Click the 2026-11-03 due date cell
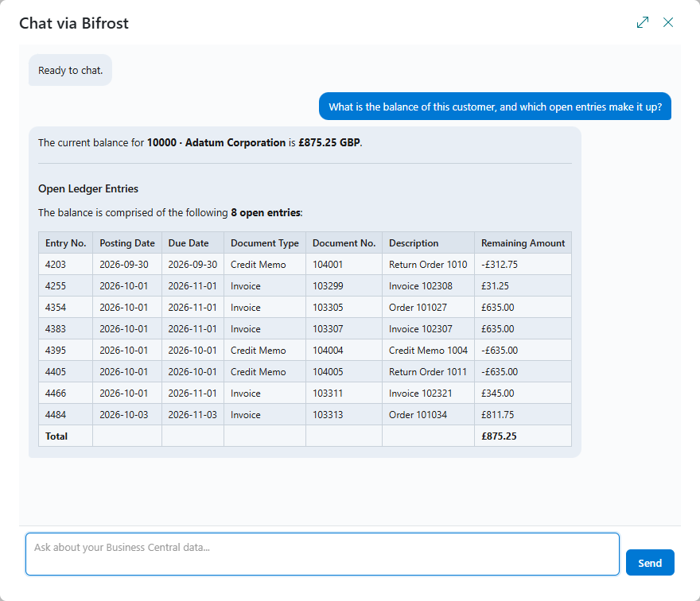This screenshot has height=601, width=700. [192, 414]
